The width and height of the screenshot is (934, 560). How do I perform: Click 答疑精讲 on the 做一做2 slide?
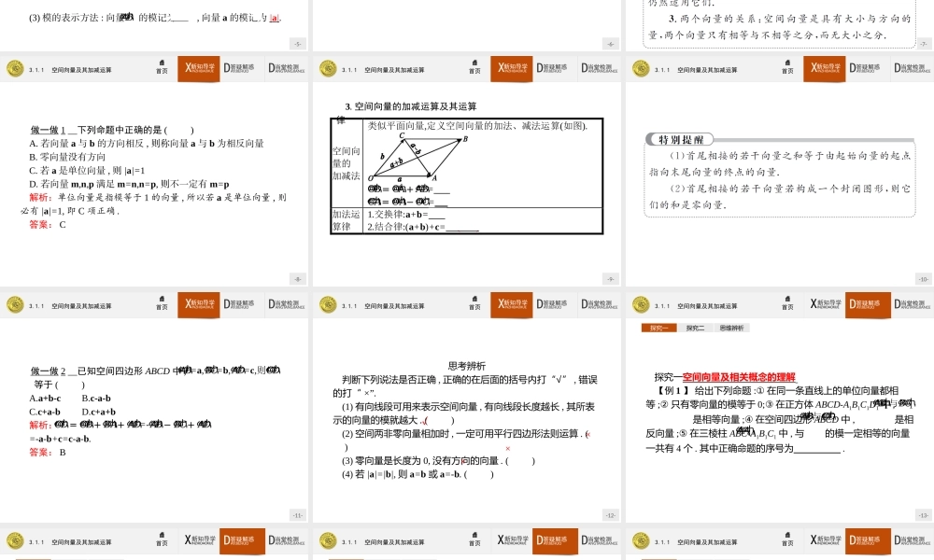241,303
